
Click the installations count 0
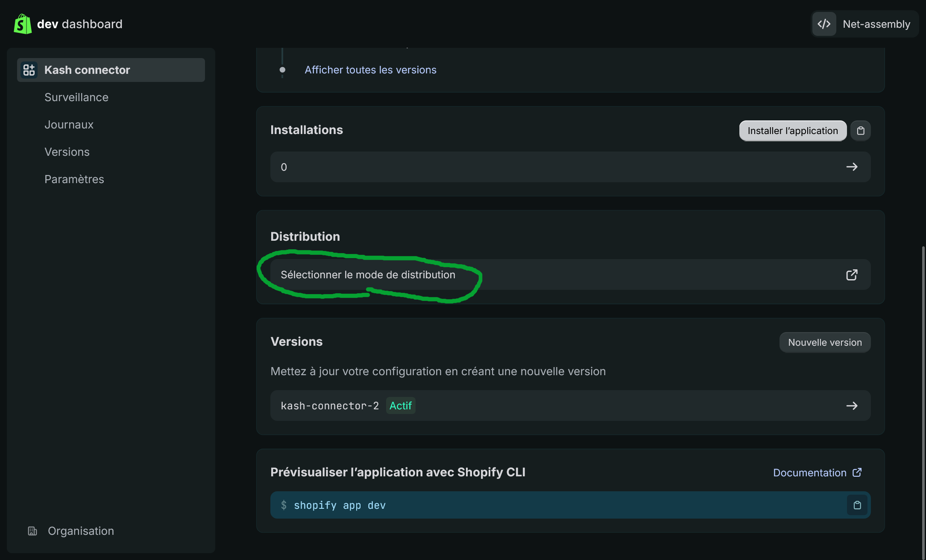coord(284,167)
